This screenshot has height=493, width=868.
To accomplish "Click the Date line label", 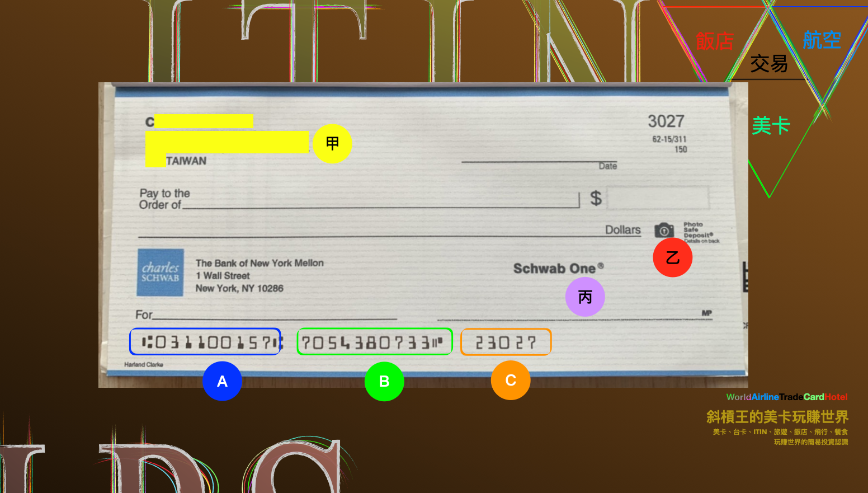I will tap(607, 166).
